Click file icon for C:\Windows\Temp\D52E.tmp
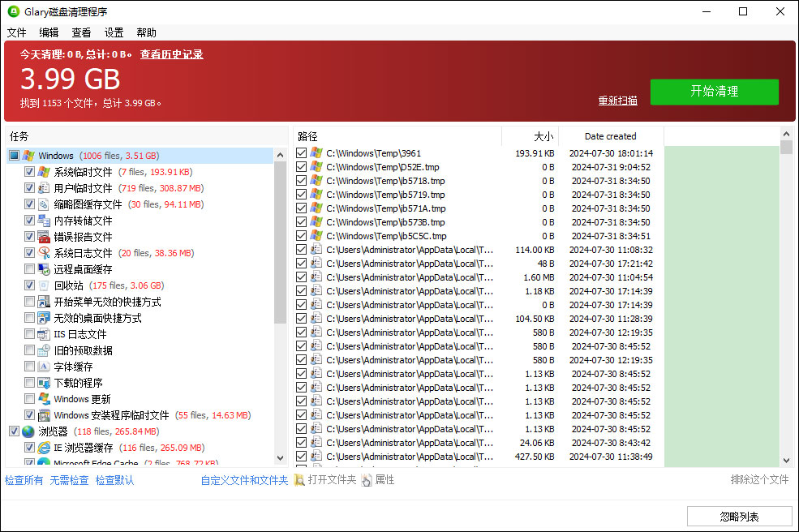 point(316,166)
